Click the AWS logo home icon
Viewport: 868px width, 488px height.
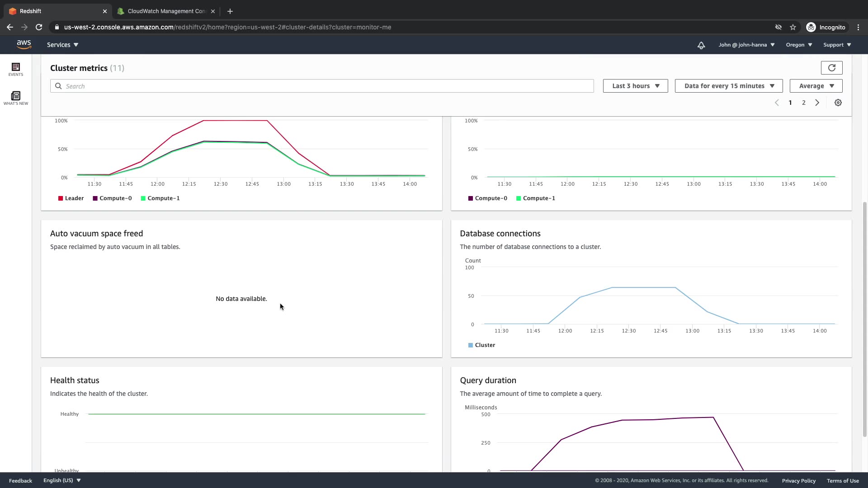coord(24,45)
